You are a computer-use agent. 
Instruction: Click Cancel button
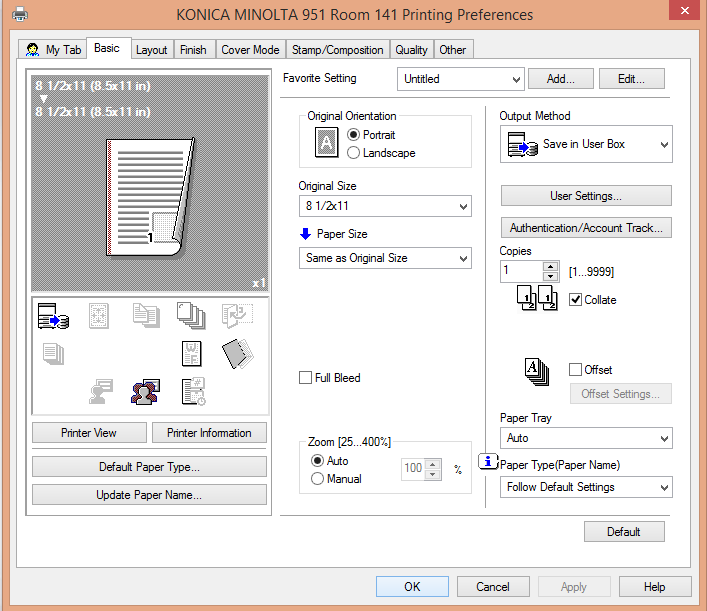tap(493, 587)
